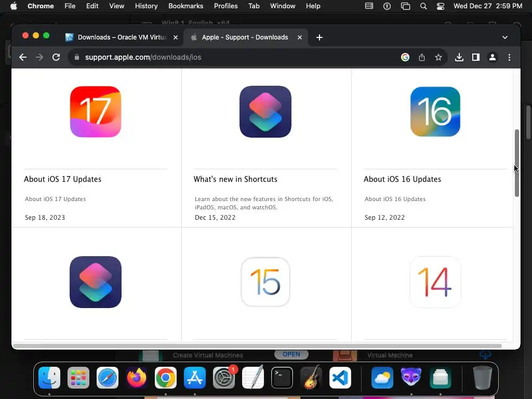Image resolution: width=532 pixels, height=399 pixels.
Task: Launch Firefox from the Dock
Action: [x=137, y=378]
